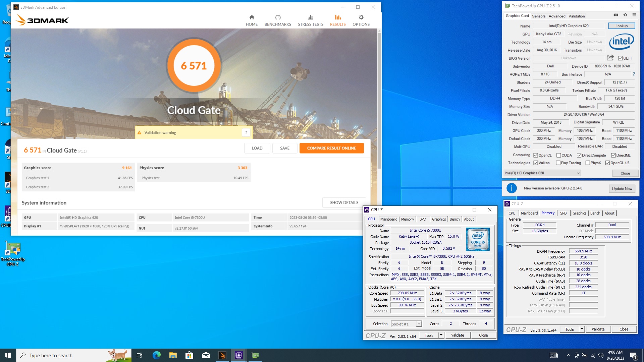Open Mail app from the taskbar
Image resolution: width=644 pixels, height=362 pixels.
[206, 355]
